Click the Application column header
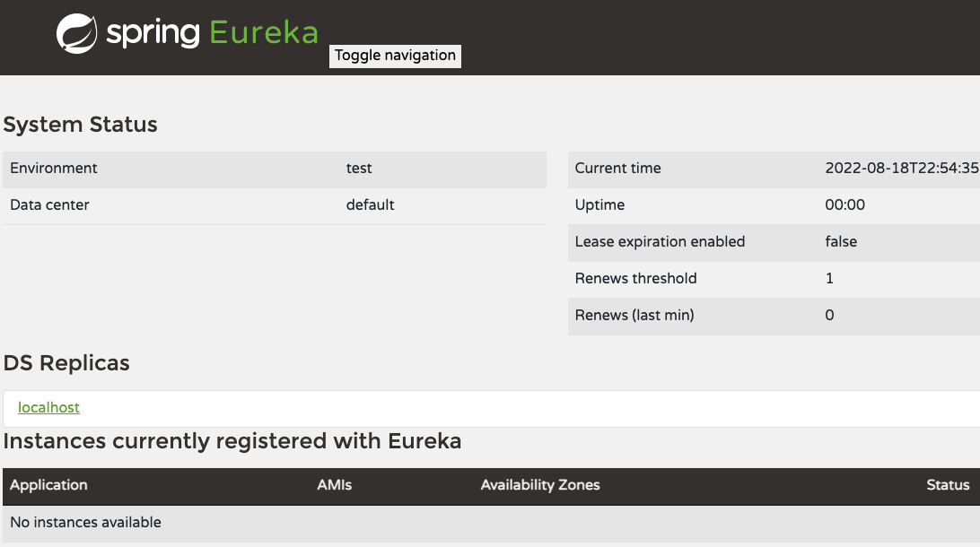 click(x=48, y=485)
